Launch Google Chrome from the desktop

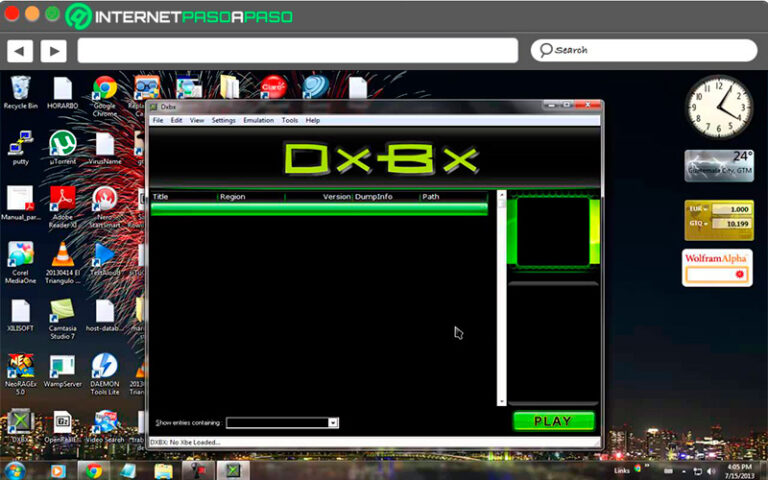click(105, 89)
